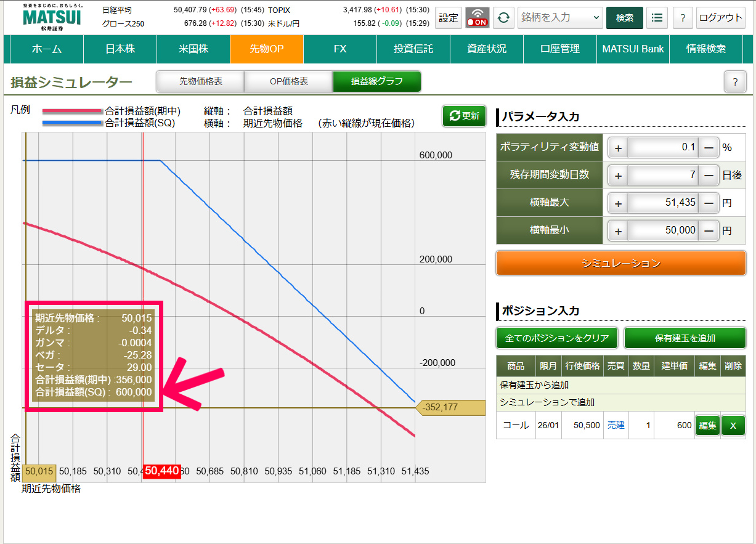The height and width of the screenshot is (544, 756).
Task: Click the 横軸最大 value input field
Action: pyautogui.click(x=664, y=203)
